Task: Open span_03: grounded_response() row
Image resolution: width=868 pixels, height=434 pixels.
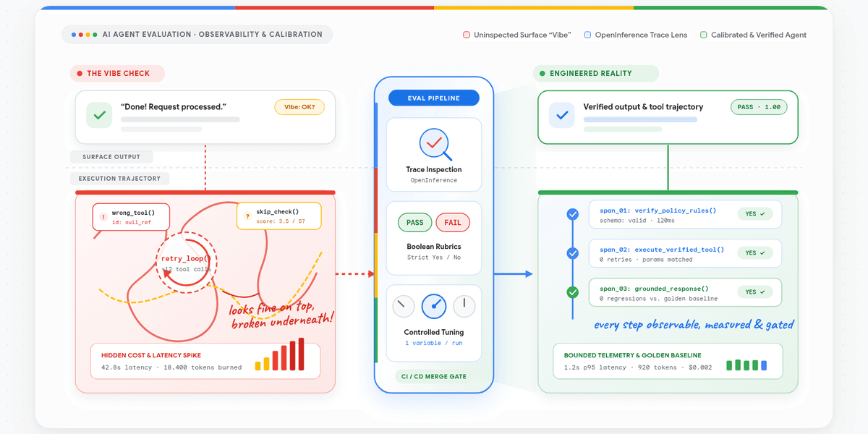Action: pos(685,292)
